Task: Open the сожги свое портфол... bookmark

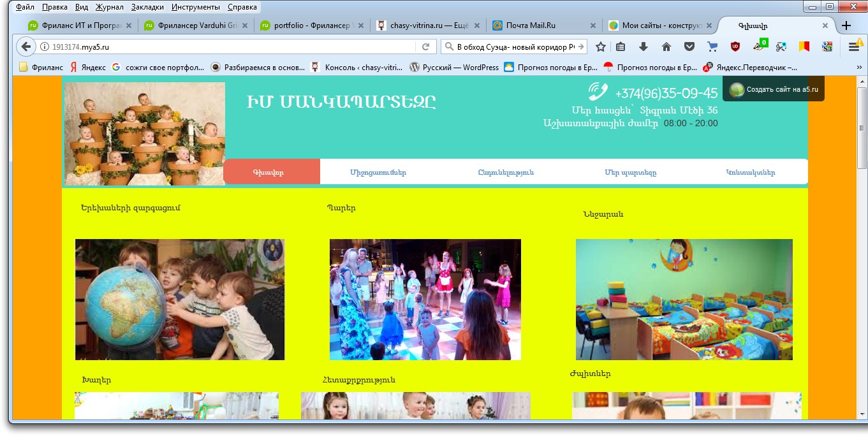Action: coord(158,67)
